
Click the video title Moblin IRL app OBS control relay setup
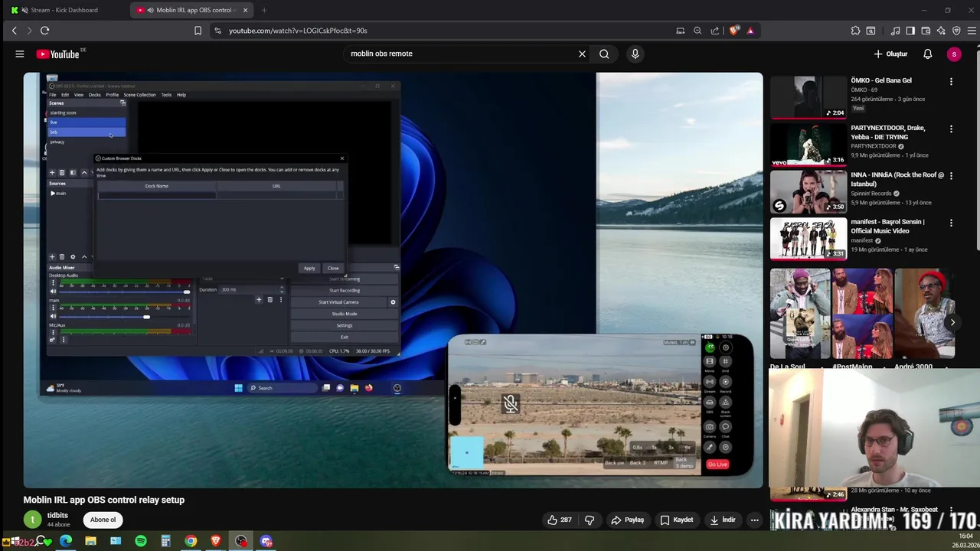point(104,500)
